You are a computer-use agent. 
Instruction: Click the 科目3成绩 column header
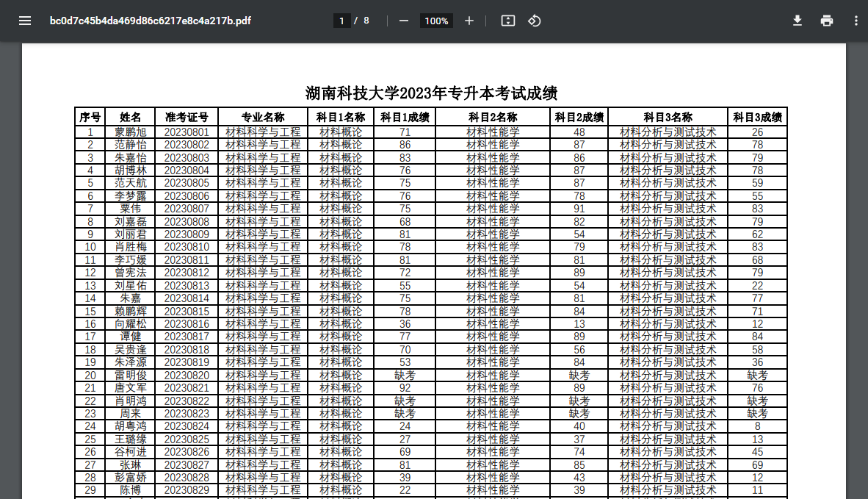757,117
